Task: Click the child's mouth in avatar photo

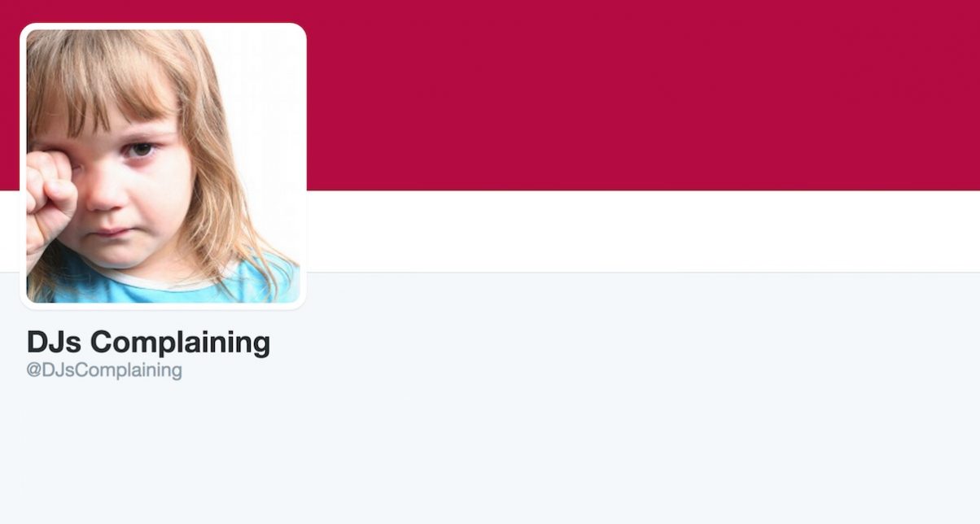Action: [111, 232]
